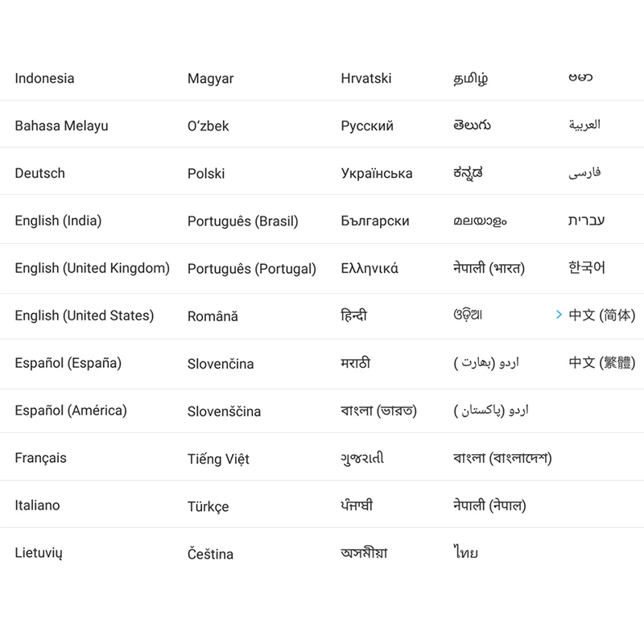Viewport: 644px width, 644px height.
Task: Select ไทย language entry
Action: (465, 551)
